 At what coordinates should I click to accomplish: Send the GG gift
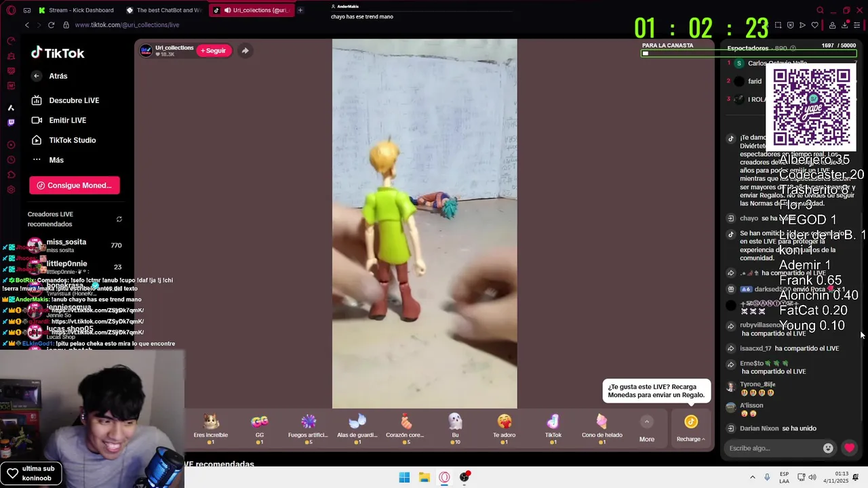click(x=260, y=429)
